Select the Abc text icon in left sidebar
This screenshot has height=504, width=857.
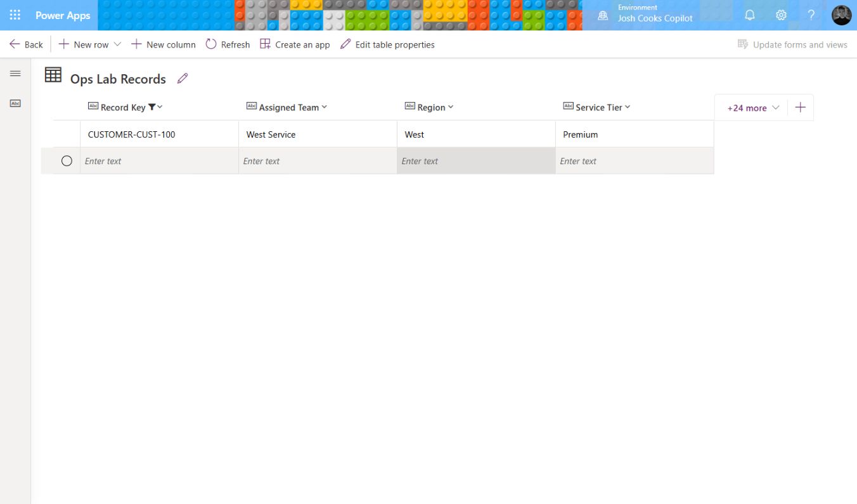[15, 103]
